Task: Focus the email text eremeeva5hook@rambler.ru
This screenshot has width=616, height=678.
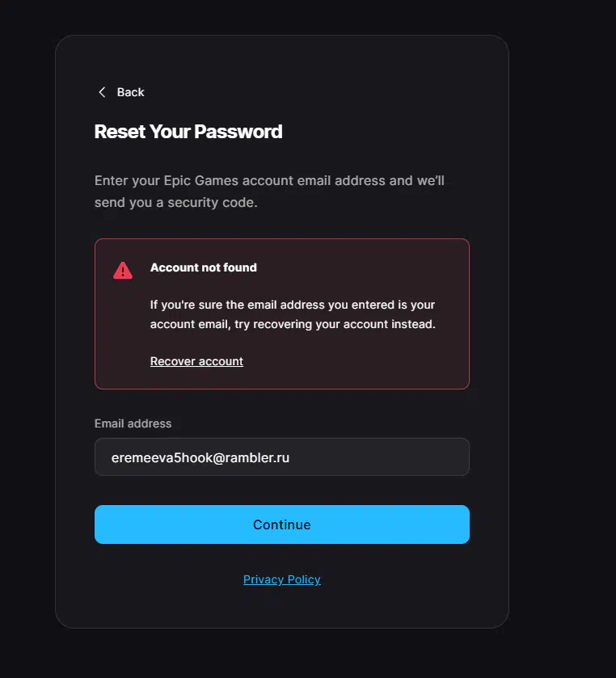Action: (x=200, y=457)
